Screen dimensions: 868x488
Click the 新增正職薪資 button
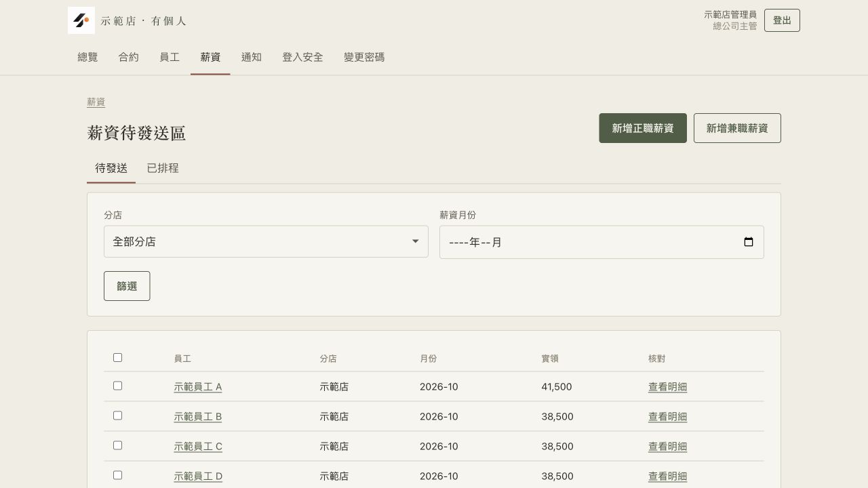(643, 128)
